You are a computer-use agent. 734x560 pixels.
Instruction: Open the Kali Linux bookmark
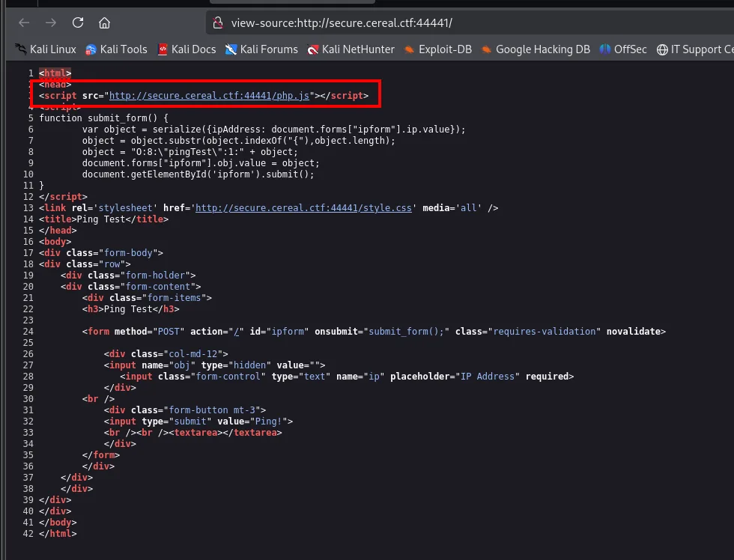pyautogui.click(x=45, y=49)
